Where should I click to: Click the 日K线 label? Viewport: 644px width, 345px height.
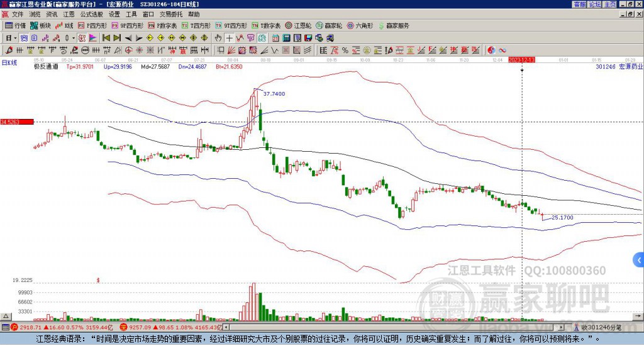(x=9, y=63)
